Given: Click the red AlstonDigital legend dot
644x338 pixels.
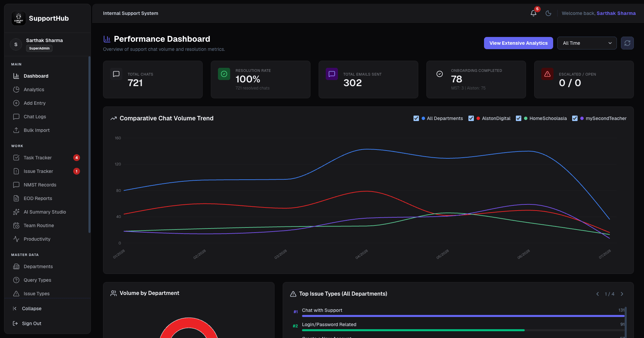Looking at the screenshot, I should click(478, 118).
